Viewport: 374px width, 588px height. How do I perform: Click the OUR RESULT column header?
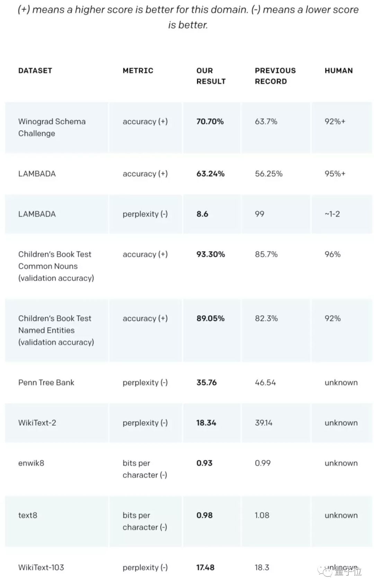pos(211,76)
